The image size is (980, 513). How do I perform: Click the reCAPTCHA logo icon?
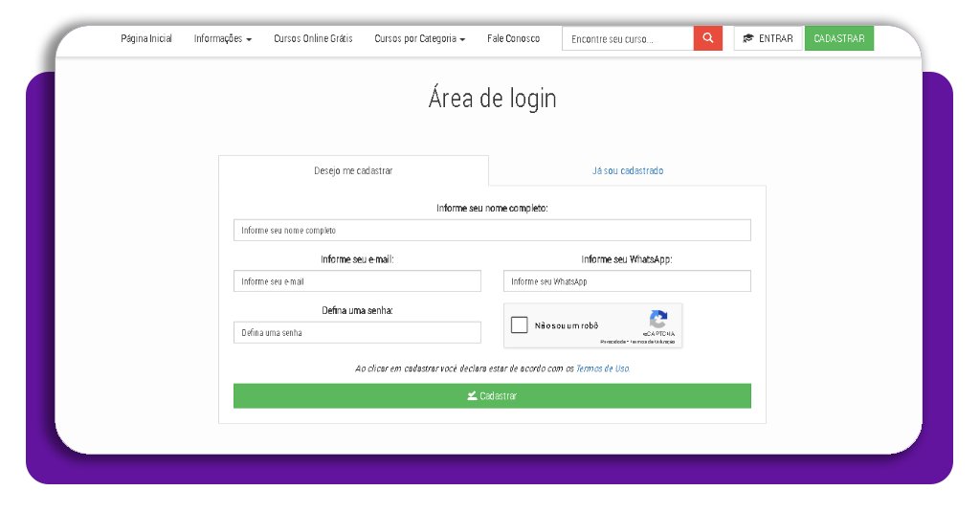pos(658,320)
